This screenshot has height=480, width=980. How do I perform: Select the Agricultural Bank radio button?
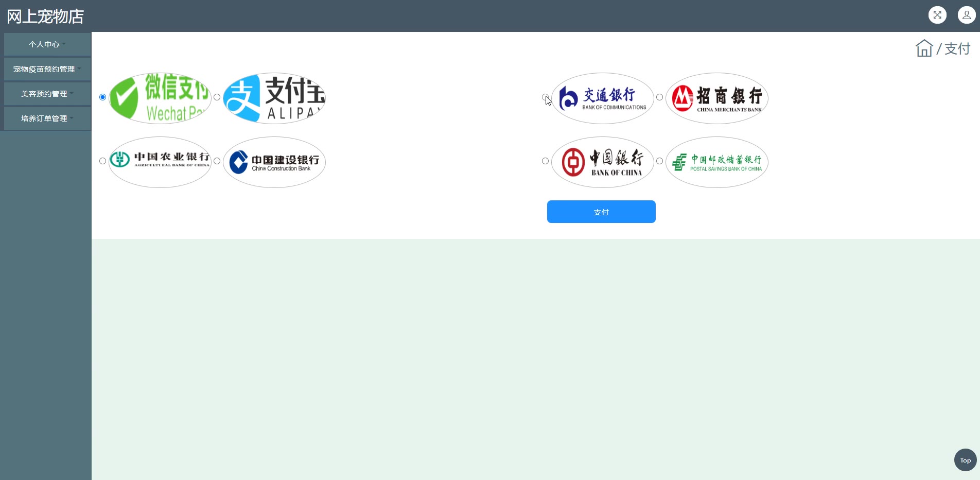(x=102, y=161)
